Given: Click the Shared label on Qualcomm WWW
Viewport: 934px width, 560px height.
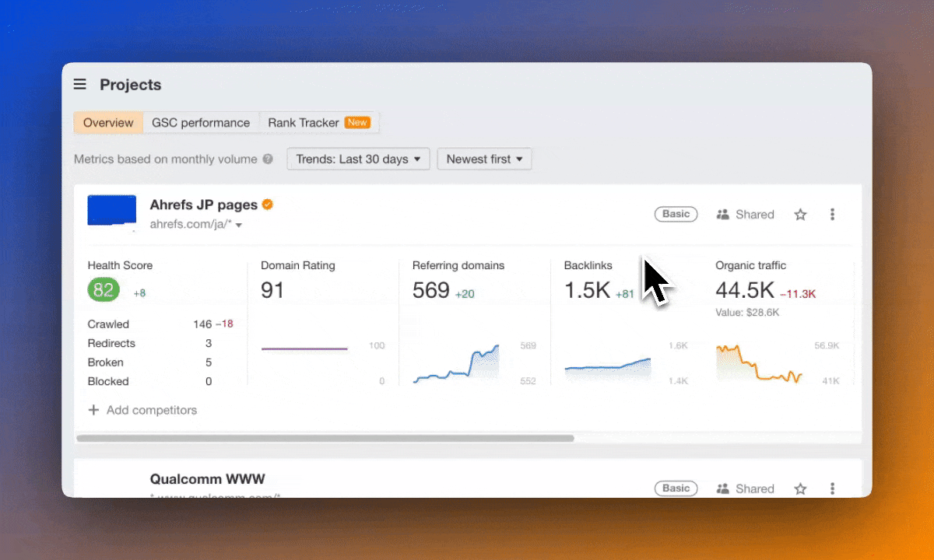Looking at the screenshot, I should tap(754, 488).
